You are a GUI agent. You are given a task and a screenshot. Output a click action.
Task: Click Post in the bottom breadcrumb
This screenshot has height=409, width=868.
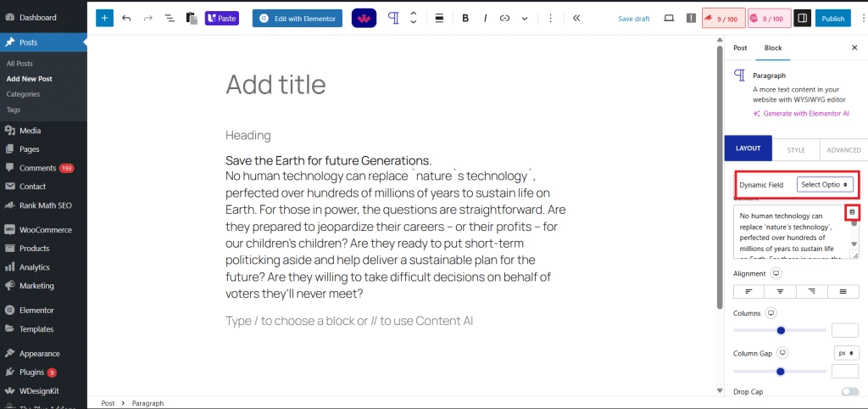point(108,403)
